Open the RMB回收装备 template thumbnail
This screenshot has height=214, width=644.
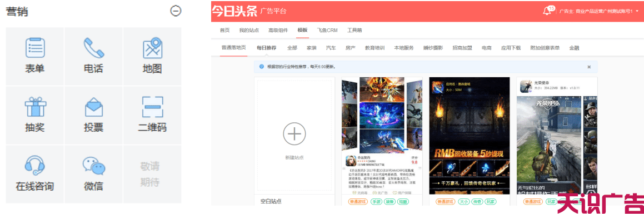pos(470,136)
